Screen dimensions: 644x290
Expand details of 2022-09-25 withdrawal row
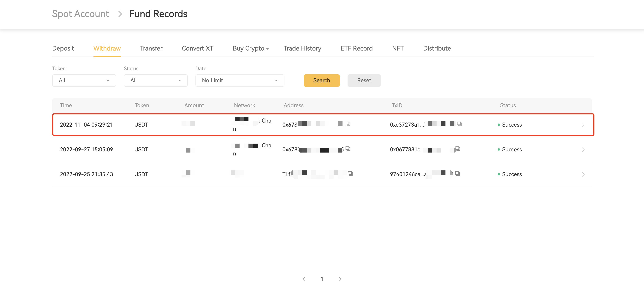pos(583,174)
